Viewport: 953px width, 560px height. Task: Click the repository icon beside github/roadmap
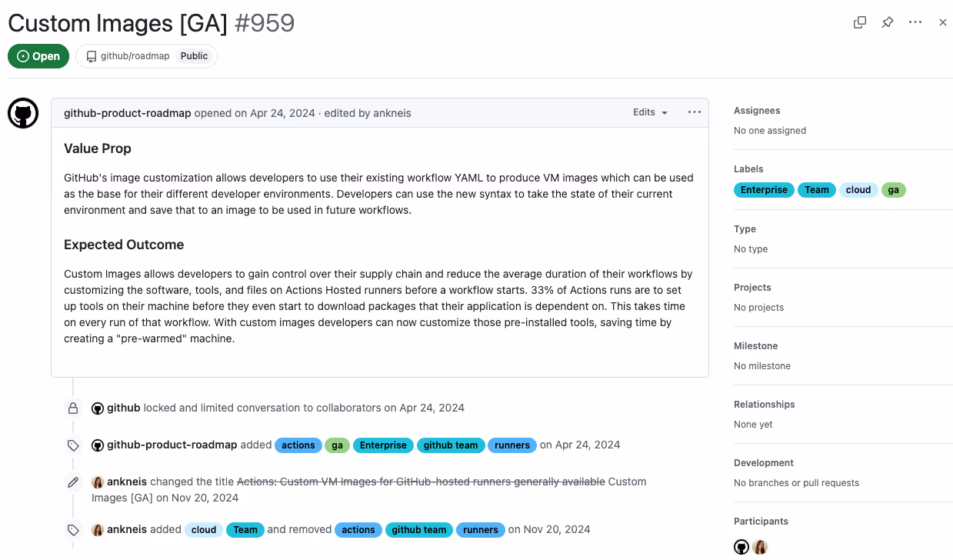click(92, 56)
